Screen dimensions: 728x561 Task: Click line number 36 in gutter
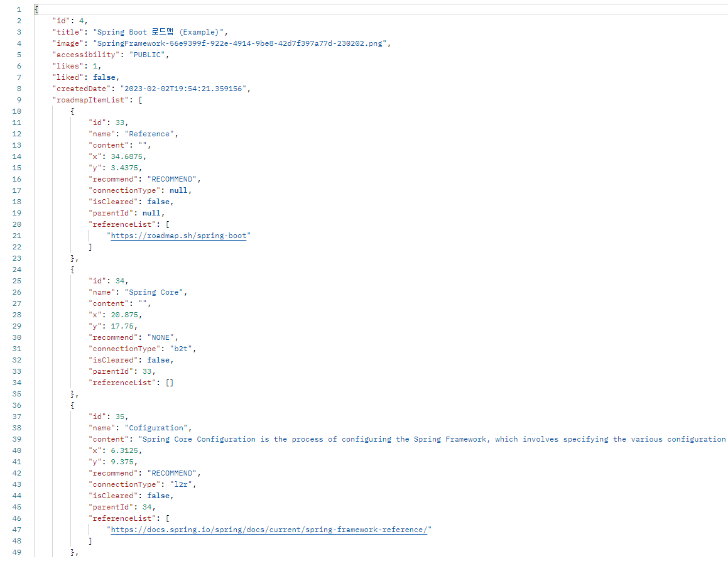(17, 405)
